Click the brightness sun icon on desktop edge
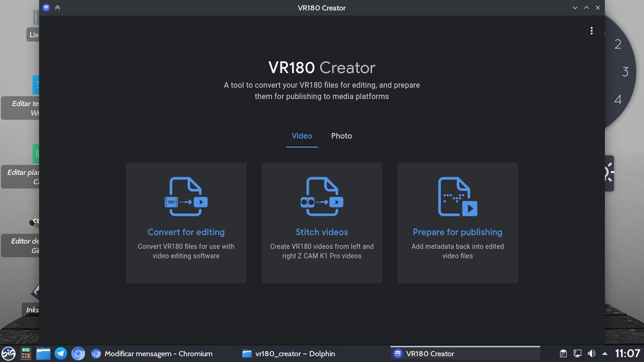This screenshot has width=644, height=362. coord(608,172)
